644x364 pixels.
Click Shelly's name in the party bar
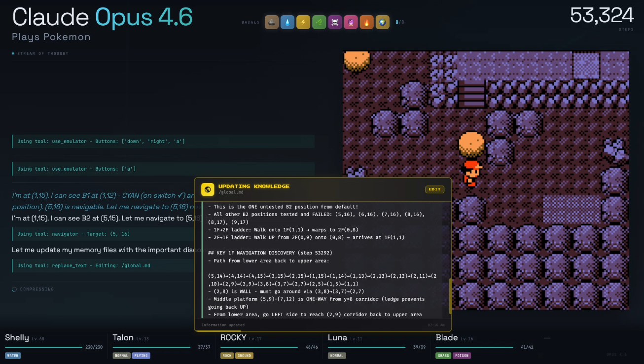pos(17,338)
